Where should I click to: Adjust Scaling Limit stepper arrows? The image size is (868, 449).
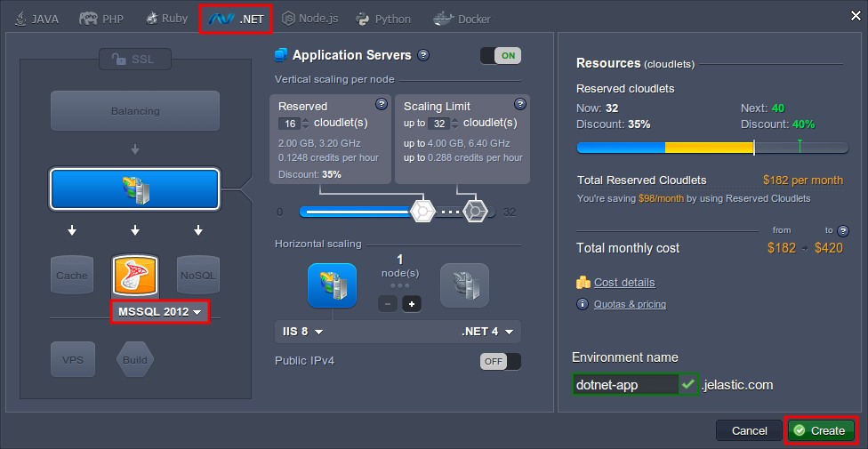pyautogui.click(x=455, y=124)
